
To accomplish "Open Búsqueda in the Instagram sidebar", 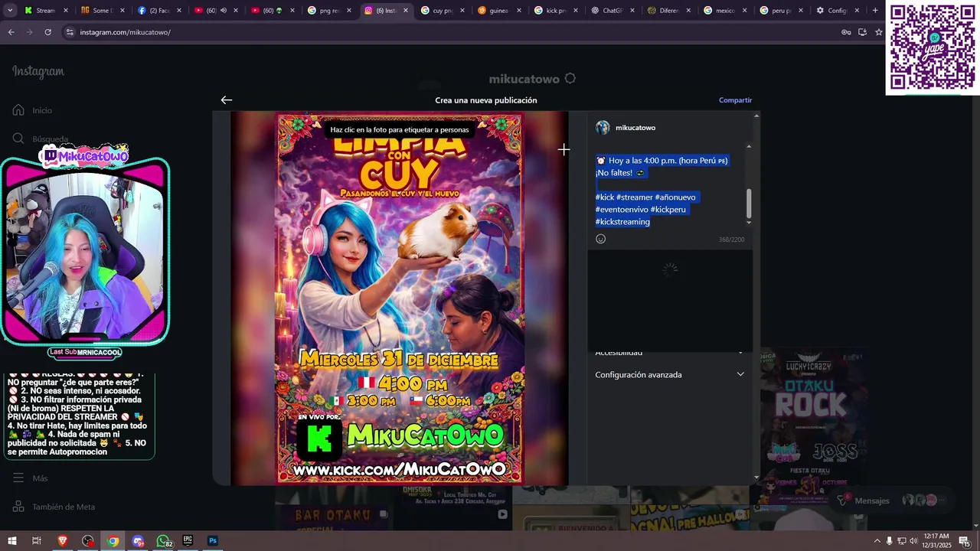I will coord(41,139).
